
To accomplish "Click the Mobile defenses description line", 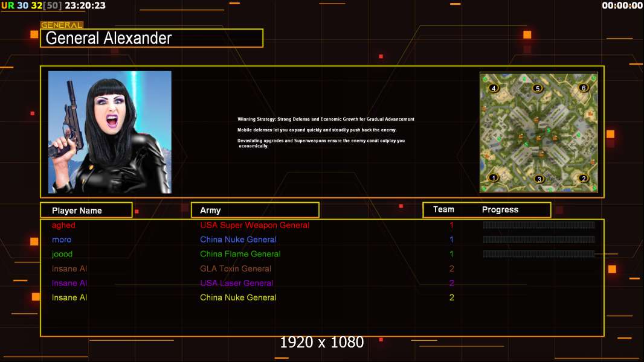I will (x=317, y=130).
